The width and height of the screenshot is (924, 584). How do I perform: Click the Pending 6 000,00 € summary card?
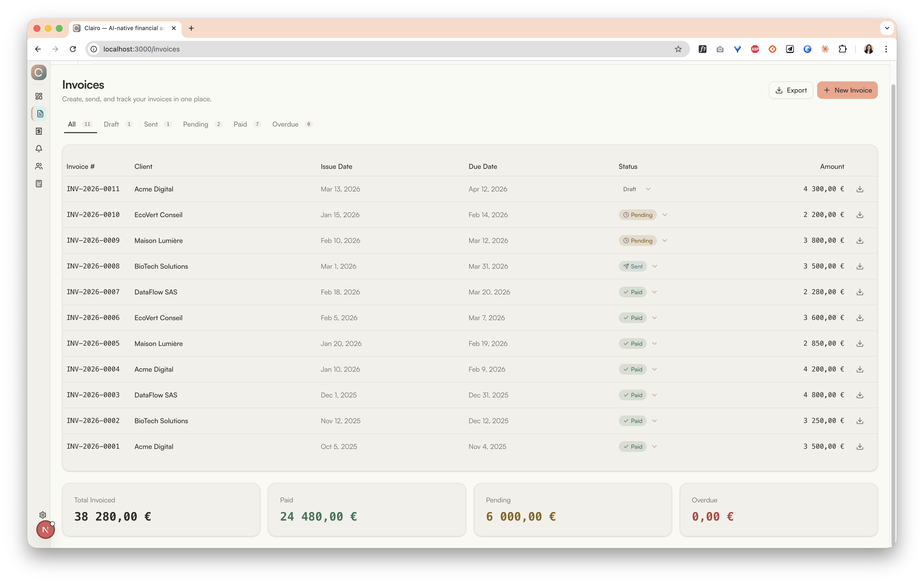[572, 509]
